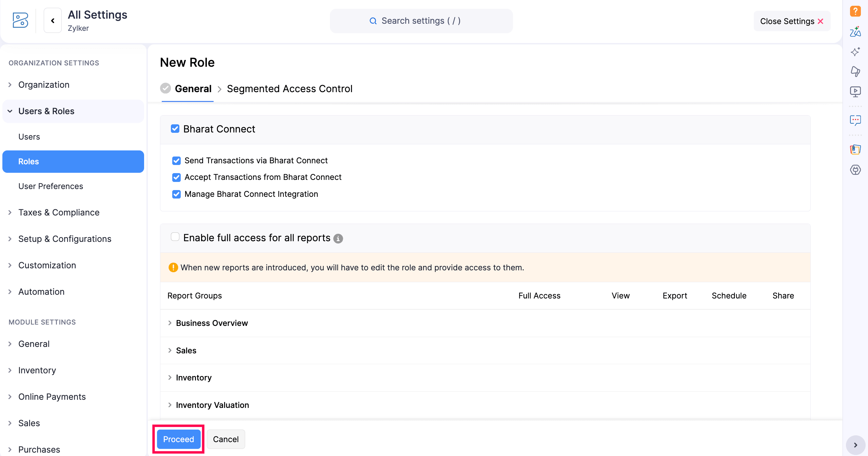
Task: Click Close Settings button
Action: (x=792, y=21)
